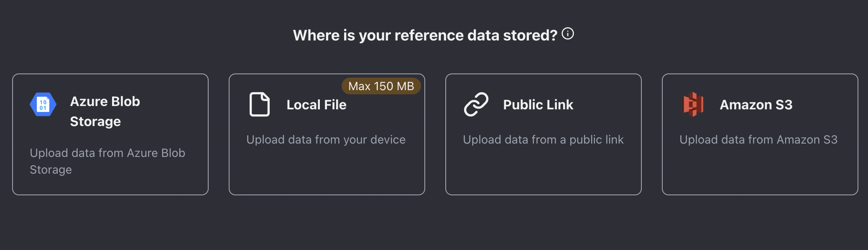Select Amazon S3 as reference data source
The width and height of the screenshot is (868, 250).
coord(760,134)
